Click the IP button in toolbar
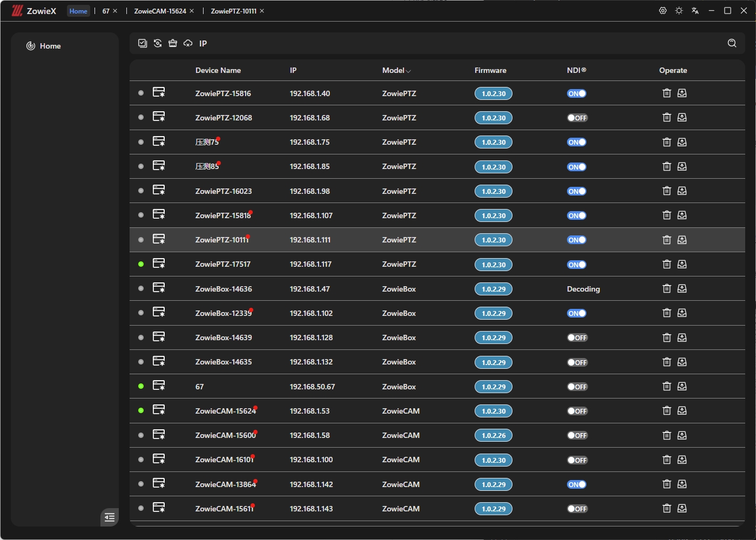The width and height of the screenshot is (756, 540). 203,43
